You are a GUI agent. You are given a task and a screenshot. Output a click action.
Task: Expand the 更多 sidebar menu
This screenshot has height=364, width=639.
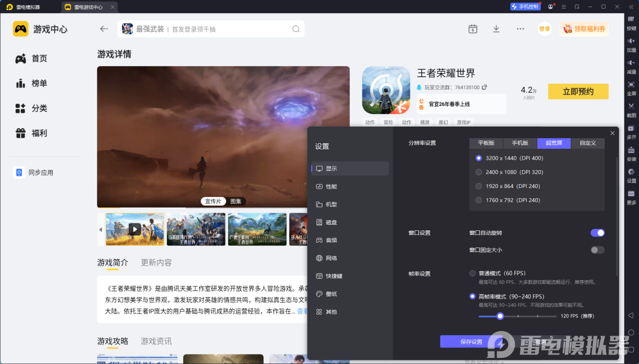pyautogui.click(x=631, y=197)
